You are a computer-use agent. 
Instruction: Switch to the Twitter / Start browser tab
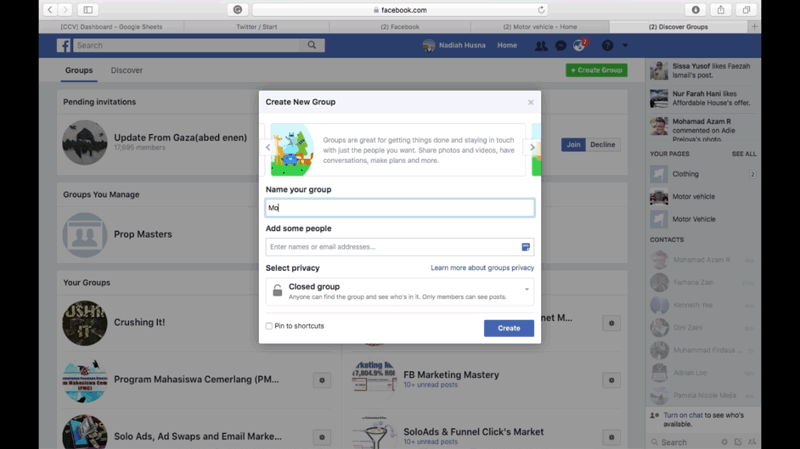[x=257, y=27]
